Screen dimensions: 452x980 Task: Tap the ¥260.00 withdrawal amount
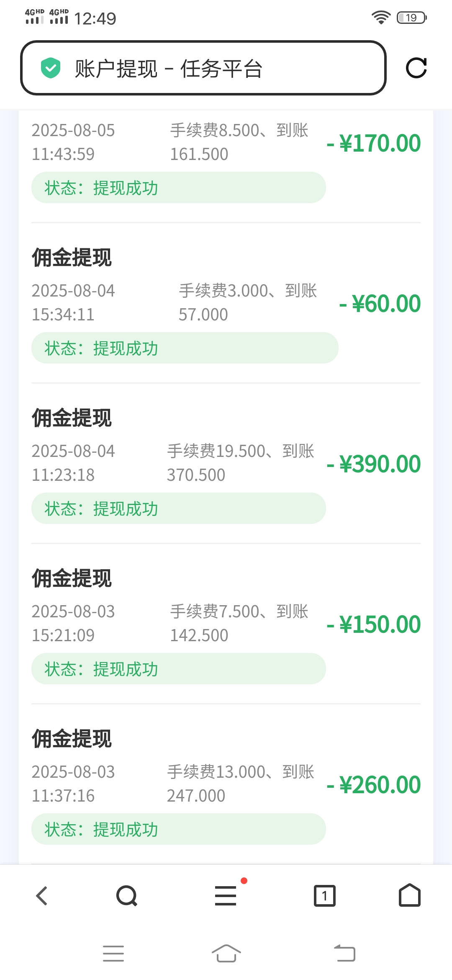[x=374, y=785]
